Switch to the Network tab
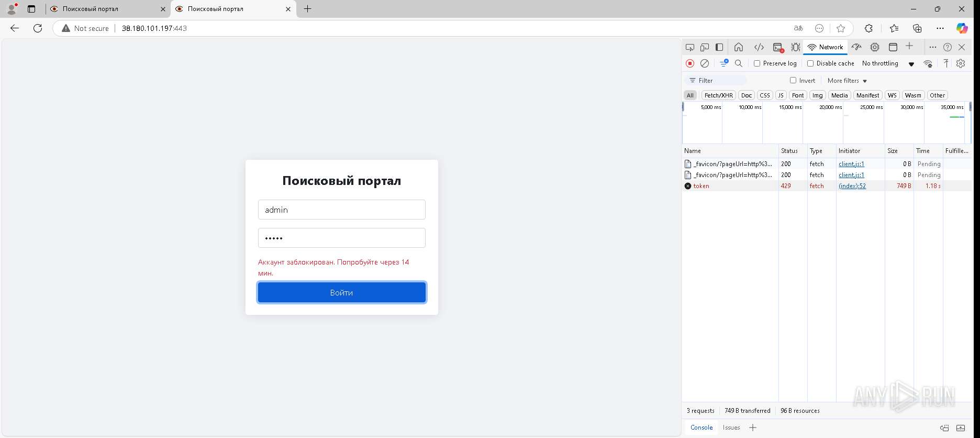The height and width of the screenshot is (438, 980). click(x=826, y=47)
